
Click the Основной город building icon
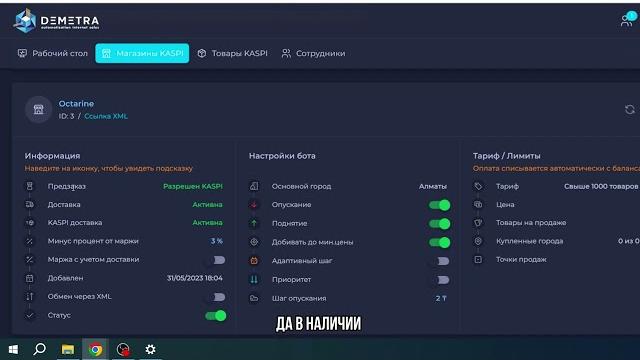point(254,186)
